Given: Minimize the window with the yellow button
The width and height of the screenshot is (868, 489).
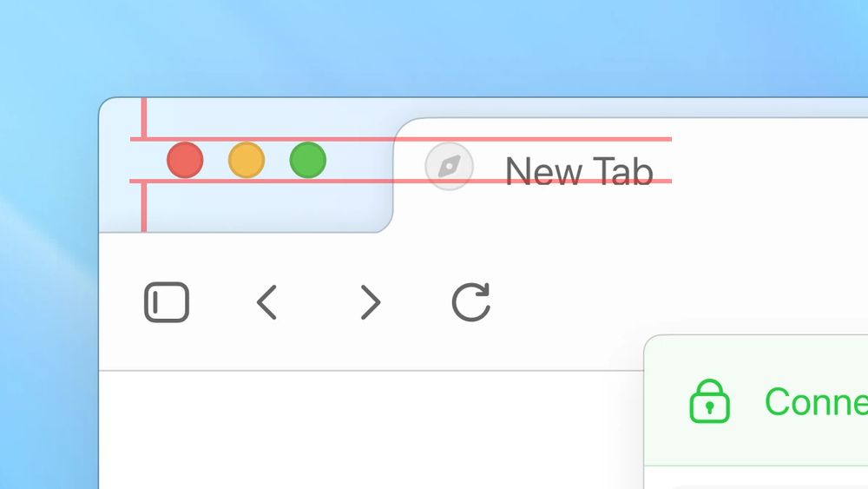Looking at the screenshot, I should (x=247, y=160).
